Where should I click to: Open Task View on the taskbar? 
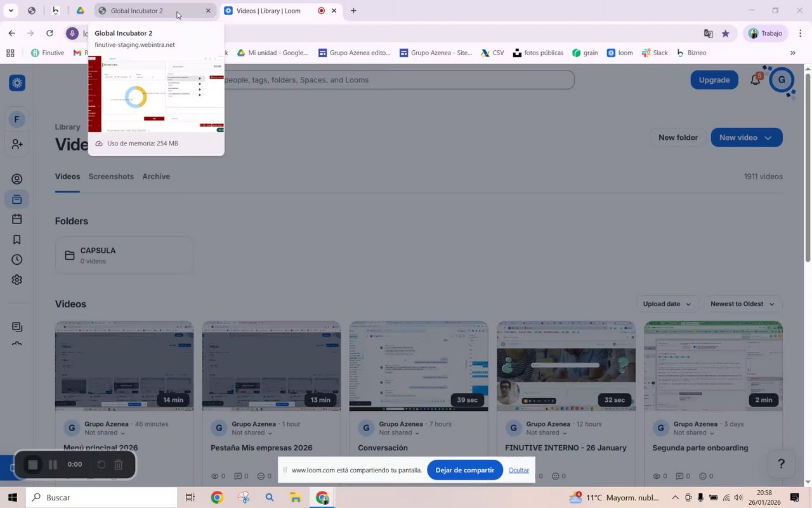[190, 498]
